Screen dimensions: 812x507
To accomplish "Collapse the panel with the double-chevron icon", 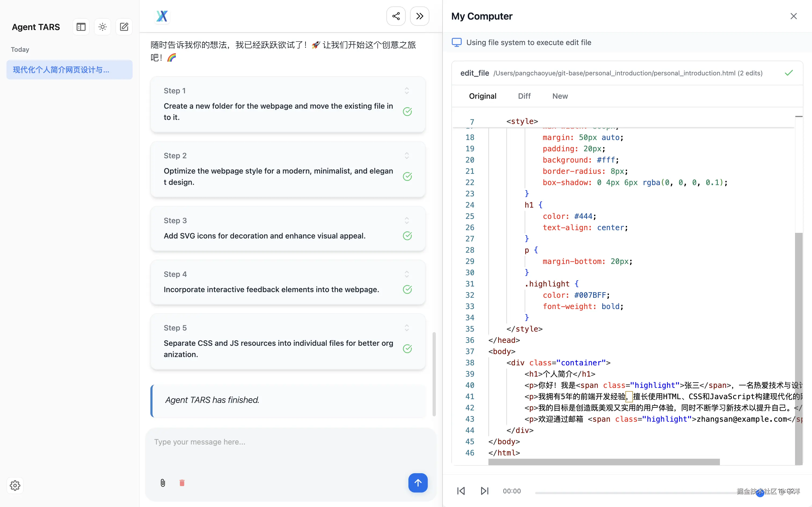I will 419,16.
